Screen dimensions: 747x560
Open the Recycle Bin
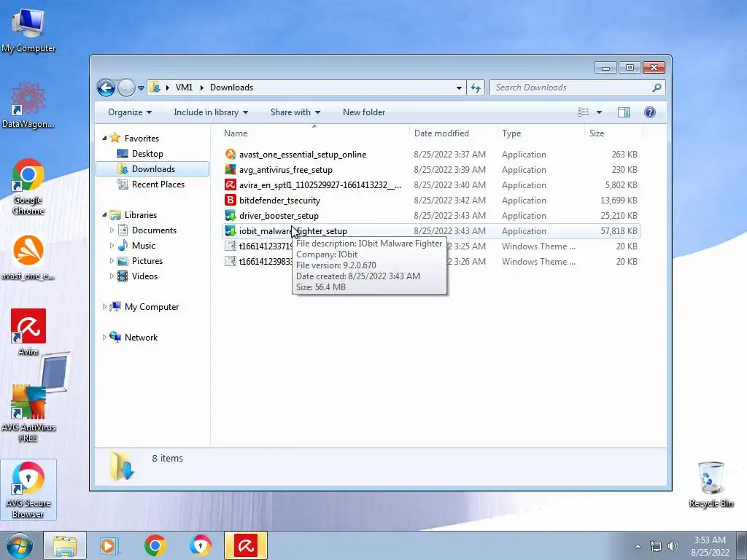coord(711,484)
